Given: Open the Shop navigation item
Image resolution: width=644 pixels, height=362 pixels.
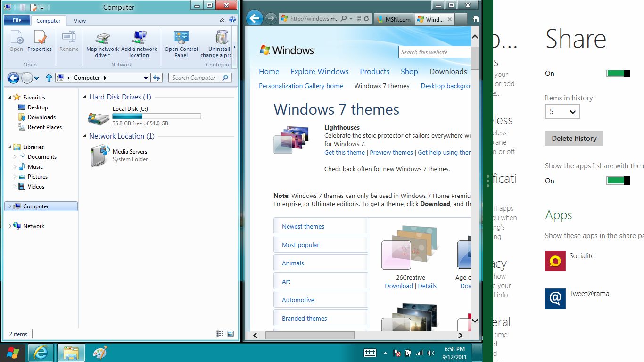Looking at the screenshot, I should 409,72.
